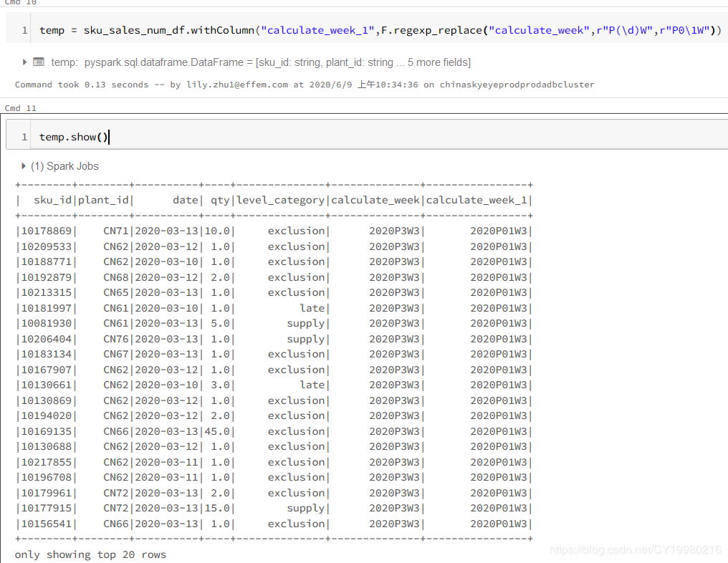Image resolution: width=728 pixels, height=563 pixels.
Task: Click plant CN71 in row 10178869
Action: pos(116,231)
